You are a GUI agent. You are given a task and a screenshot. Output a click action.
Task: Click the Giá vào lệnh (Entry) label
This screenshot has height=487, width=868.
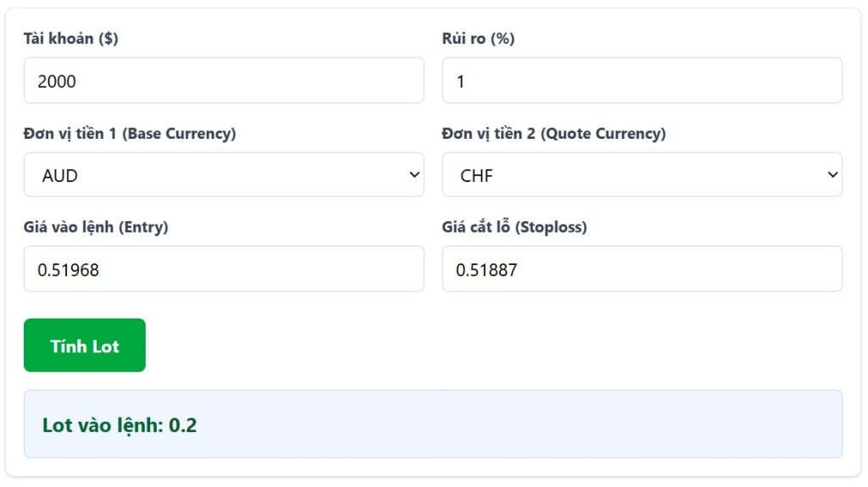click(x=96, y=227)
